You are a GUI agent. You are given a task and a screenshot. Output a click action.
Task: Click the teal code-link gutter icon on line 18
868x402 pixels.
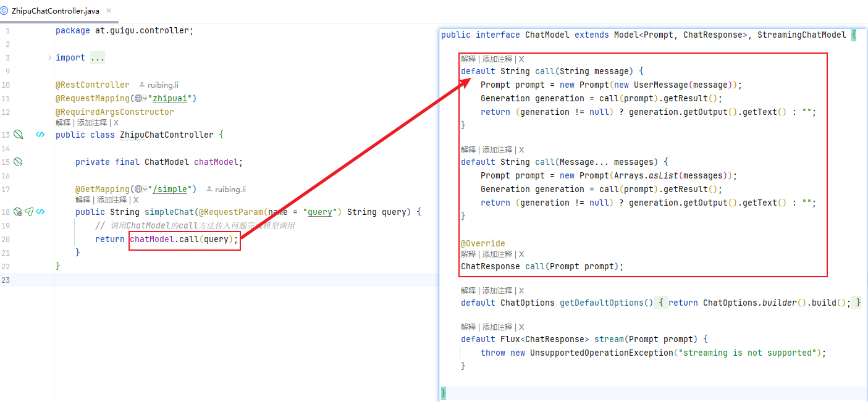click(x=40, y=212)
